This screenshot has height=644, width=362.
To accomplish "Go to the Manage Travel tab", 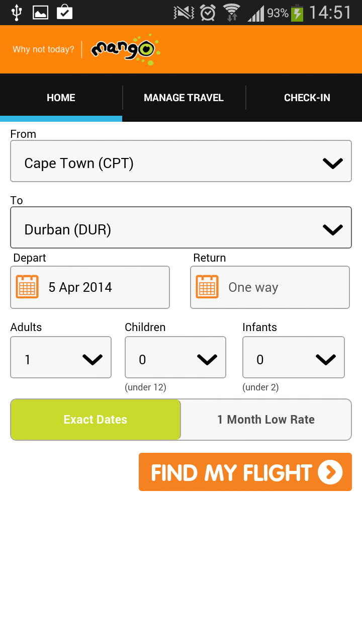I will (184, 98).
